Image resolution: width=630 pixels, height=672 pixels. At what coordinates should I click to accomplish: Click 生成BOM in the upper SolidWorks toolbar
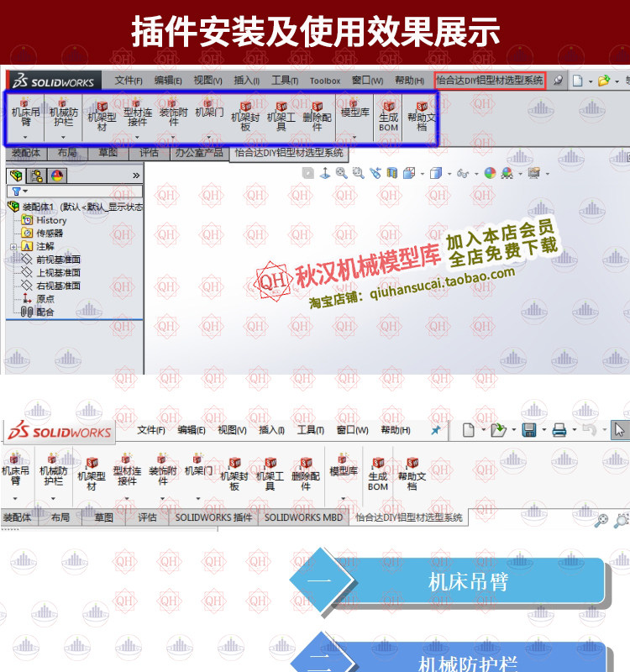click(388, 117)
